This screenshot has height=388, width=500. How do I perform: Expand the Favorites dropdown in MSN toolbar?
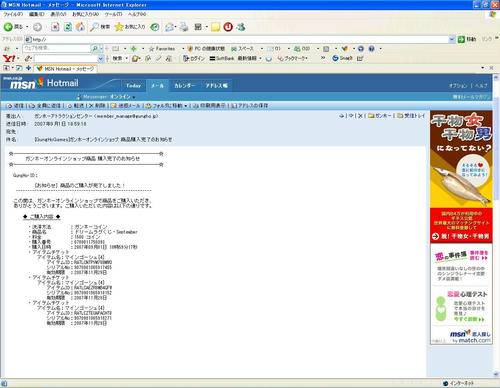[x=183, y=49]
